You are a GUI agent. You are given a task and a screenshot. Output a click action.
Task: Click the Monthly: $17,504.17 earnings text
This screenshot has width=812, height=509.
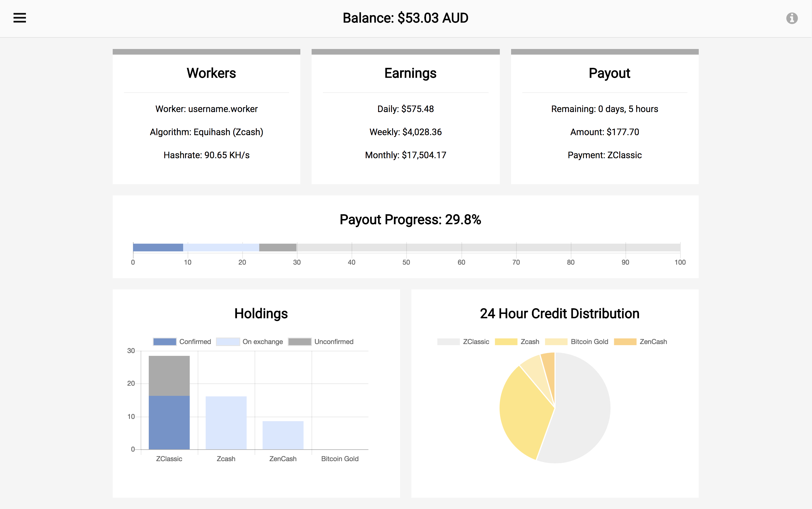pos(406,155)
